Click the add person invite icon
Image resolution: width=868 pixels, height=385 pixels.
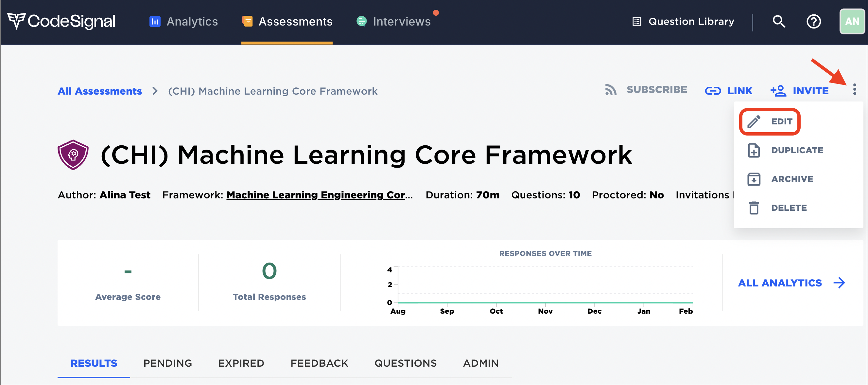click(778, 91)
